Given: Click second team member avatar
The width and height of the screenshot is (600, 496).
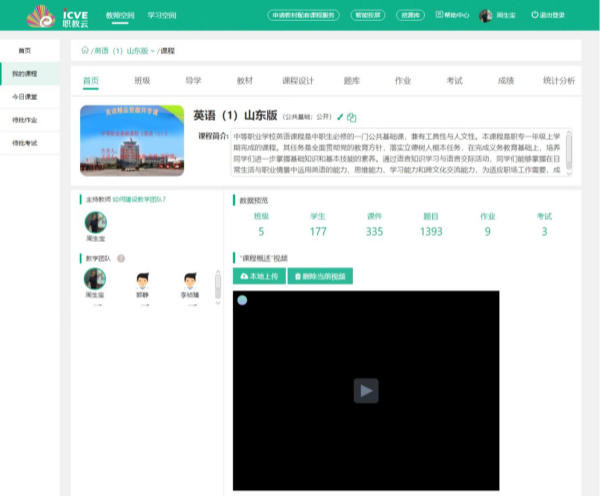Looking at the screenshot, I should click(142, 281).
